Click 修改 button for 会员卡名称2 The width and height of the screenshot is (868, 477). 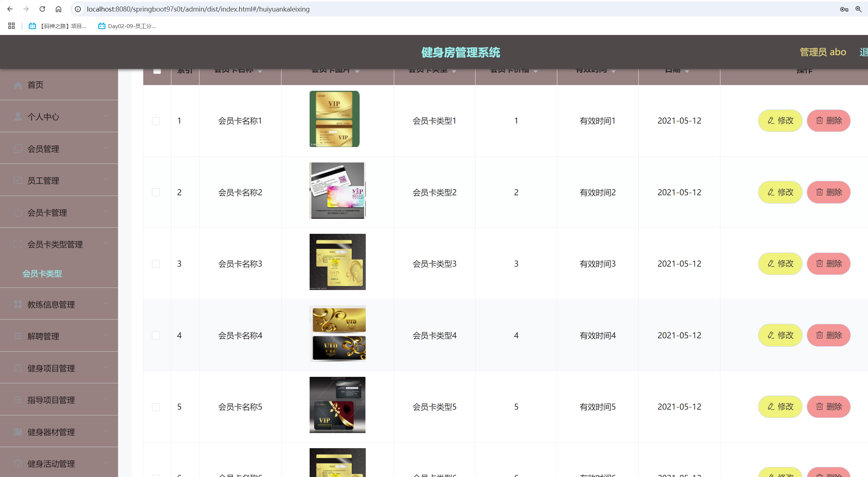780,192
